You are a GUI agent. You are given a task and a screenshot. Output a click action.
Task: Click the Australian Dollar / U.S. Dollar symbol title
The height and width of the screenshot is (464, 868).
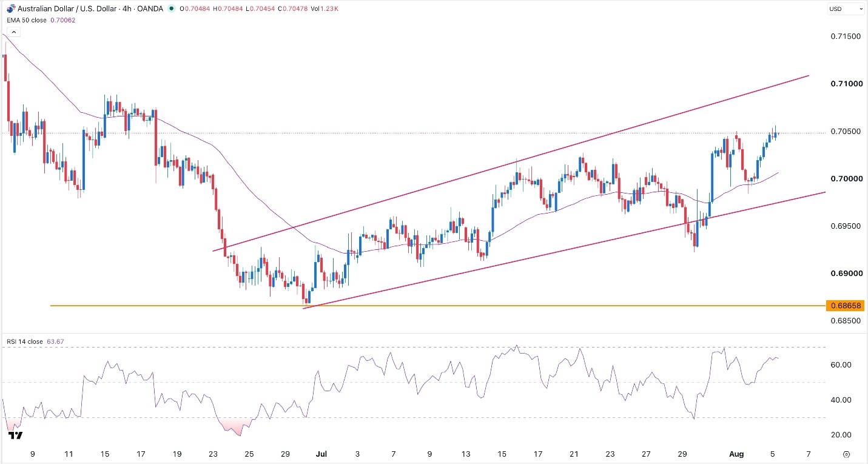tap(66, 8)
